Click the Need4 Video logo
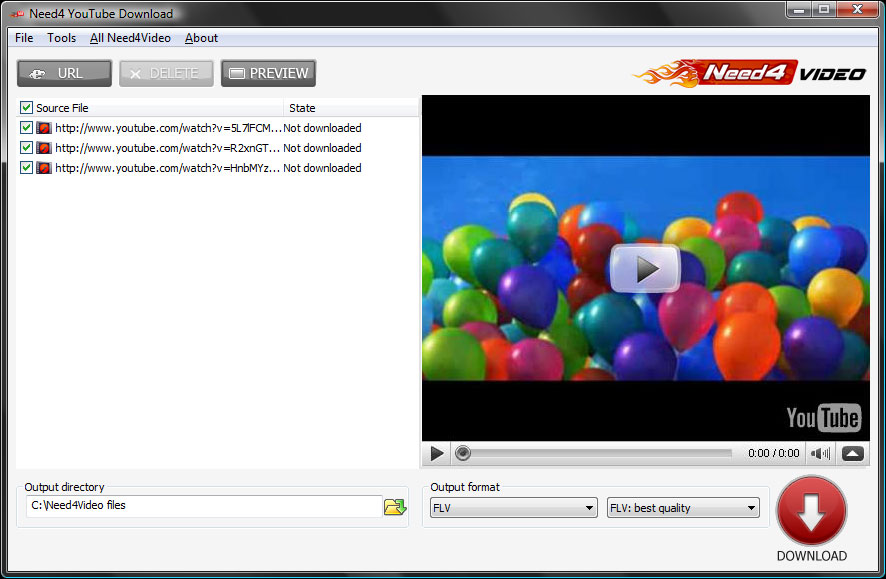886x579 pixels. tap(749, 73)
